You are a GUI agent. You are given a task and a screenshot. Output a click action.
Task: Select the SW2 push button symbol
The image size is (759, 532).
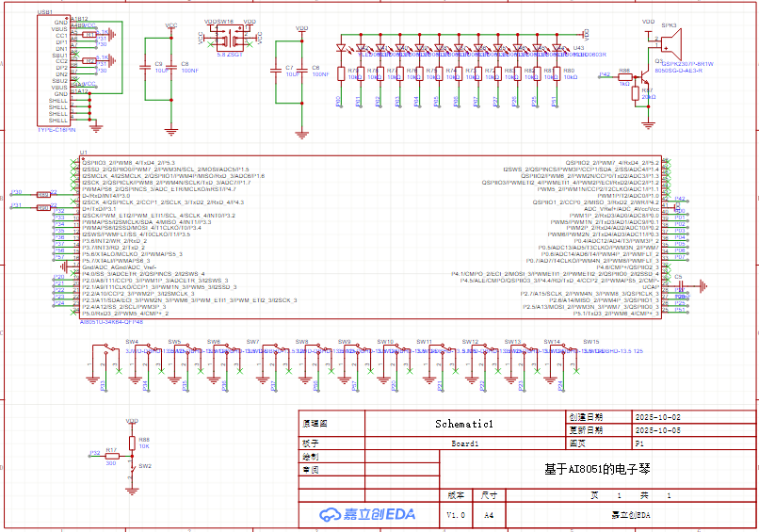pos(132,469)
